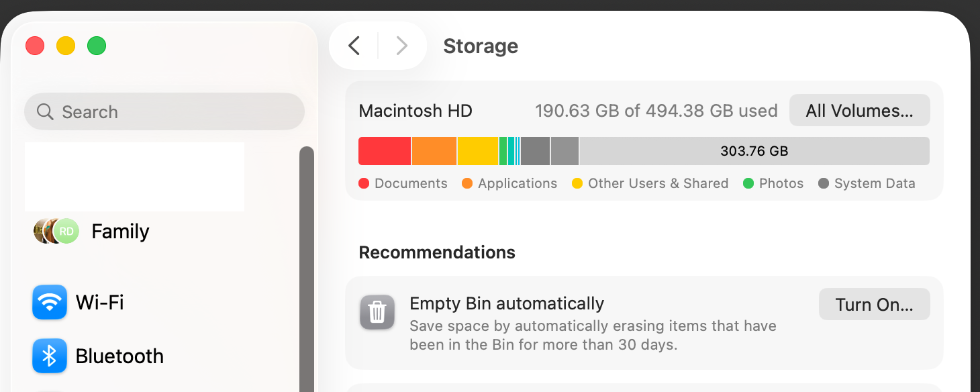This screenshot has height=392, width=980.
Task: Click the trash bin icon beside Empty Bin
Action: coord(377,312)
